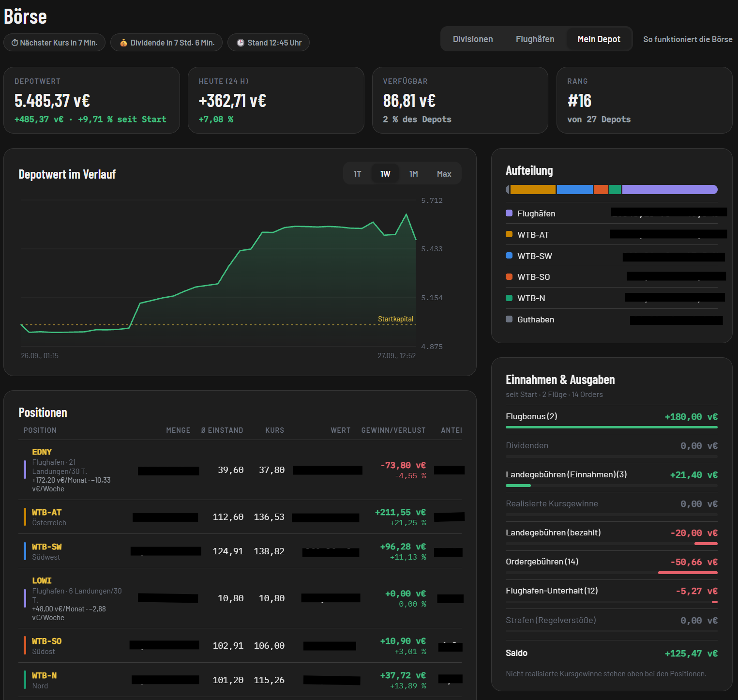Sort positions by the KURS column
The width and height of the screenshot is (738, 700).
(275, 430)
